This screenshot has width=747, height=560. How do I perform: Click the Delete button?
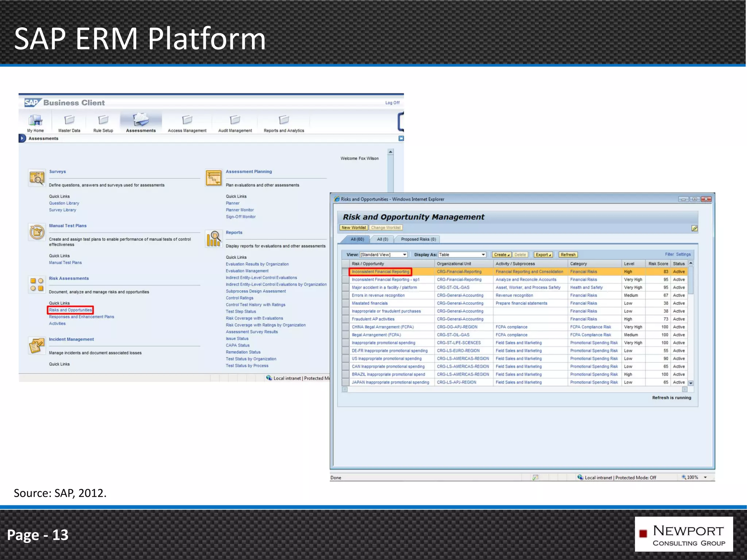520,254
